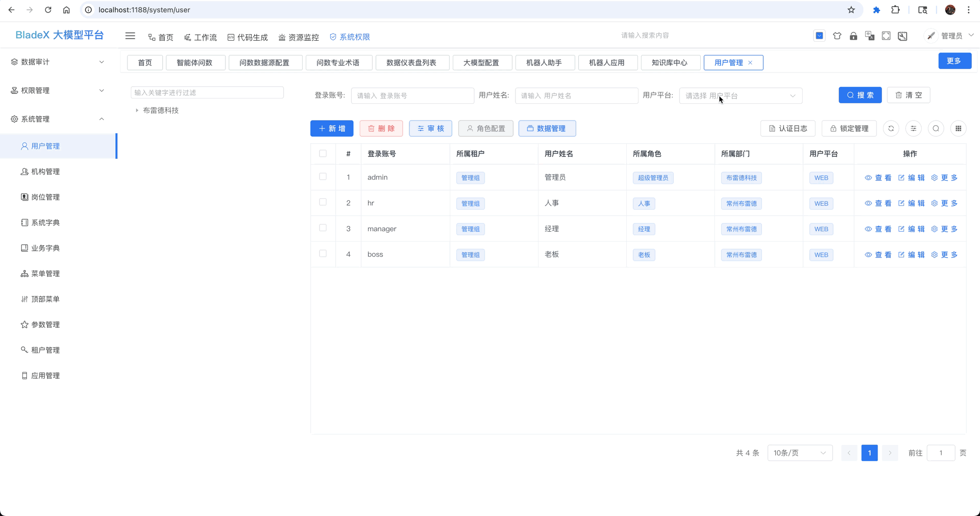Refresh the user table with the circular arrows icon
This screenshot has width=980, height=516.
coord(891,128)
